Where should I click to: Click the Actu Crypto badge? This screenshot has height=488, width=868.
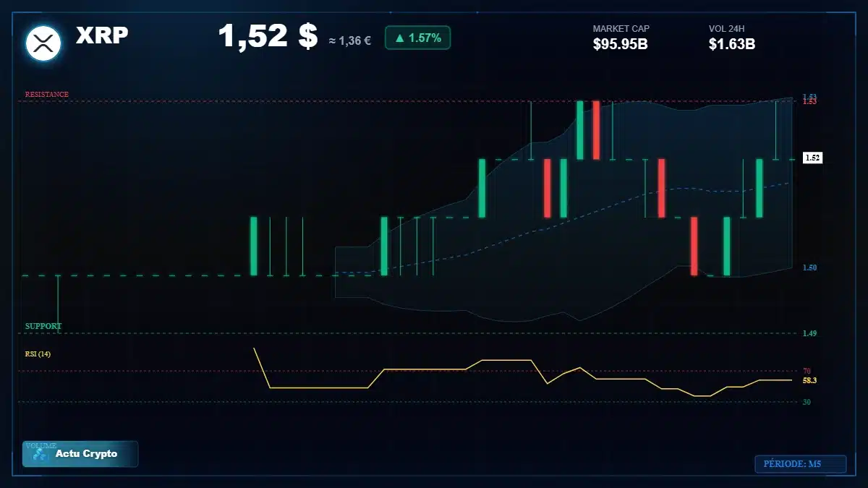[80, 454]
